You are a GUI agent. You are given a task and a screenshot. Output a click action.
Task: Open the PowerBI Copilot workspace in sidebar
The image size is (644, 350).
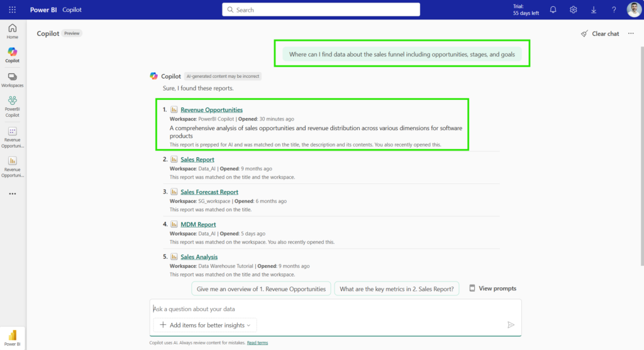click(13, 106)
